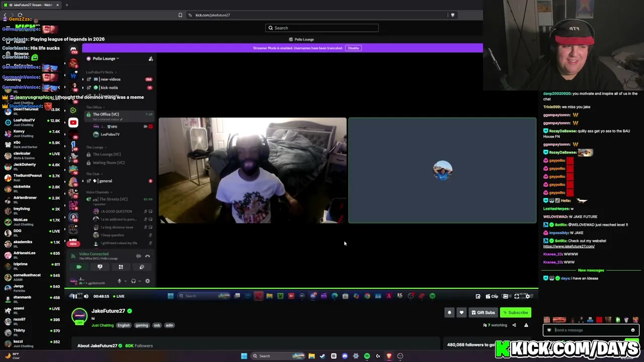
Task: Open Discord direct messages home icon
Action: 73,49
